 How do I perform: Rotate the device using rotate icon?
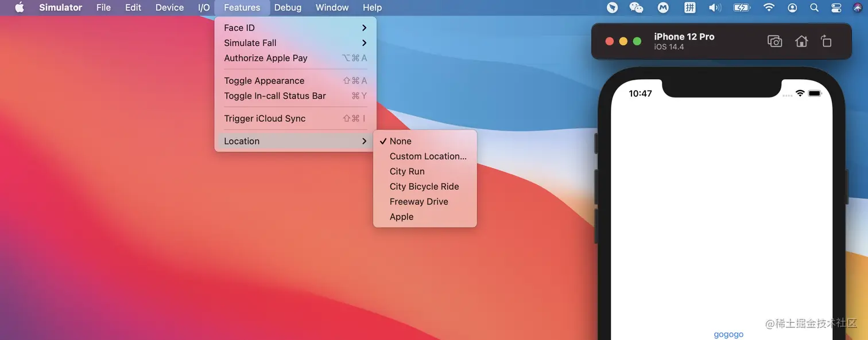coord(826,41)
